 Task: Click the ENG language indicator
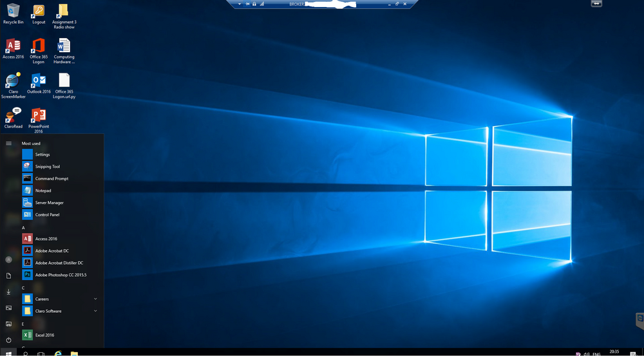click(x=596, y=353)
